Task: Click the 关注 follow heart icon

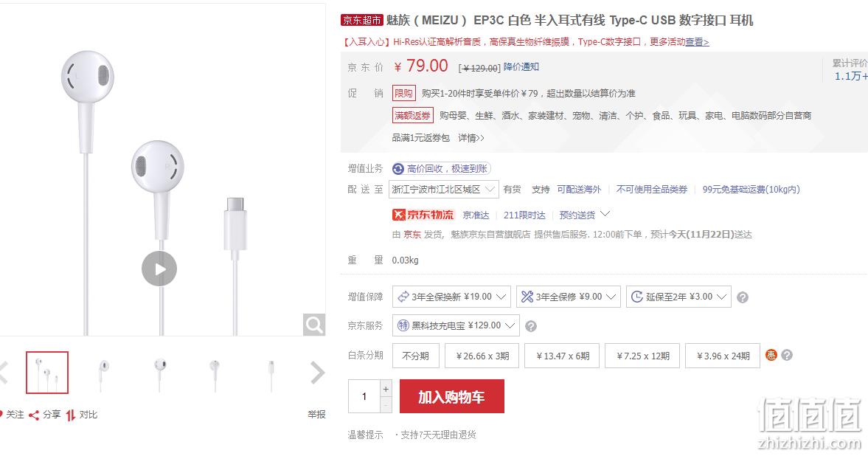Action: pos(1,415)
